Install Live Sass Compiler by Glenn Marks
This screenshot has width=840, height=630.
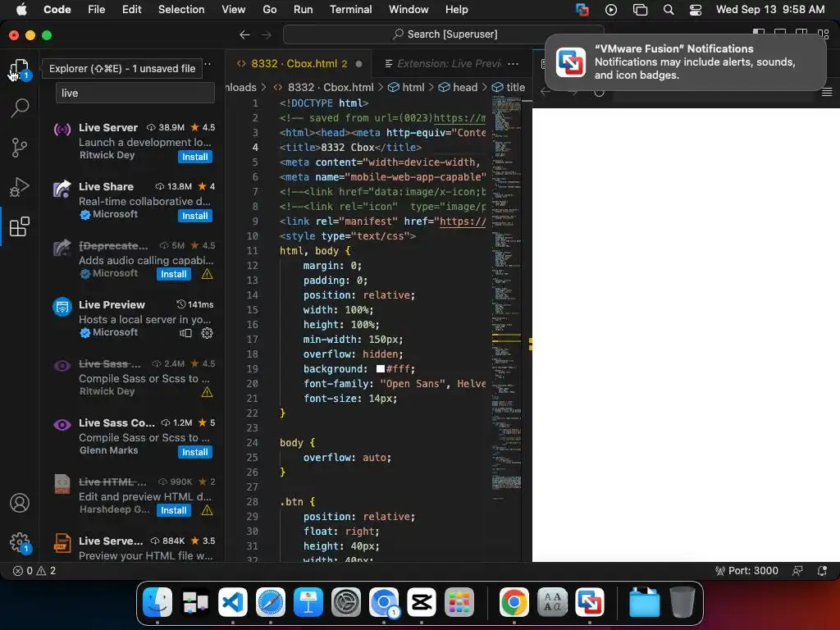click(195, 452)
